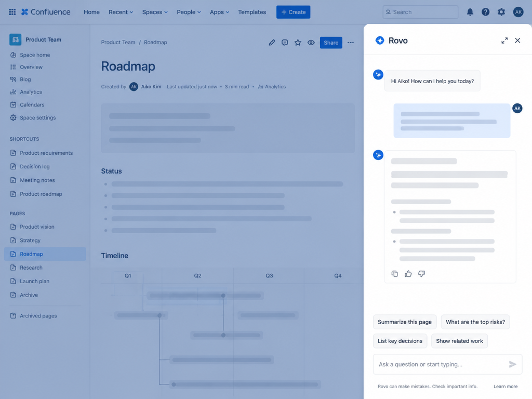Open settings gear in top bar

point(501,12)
